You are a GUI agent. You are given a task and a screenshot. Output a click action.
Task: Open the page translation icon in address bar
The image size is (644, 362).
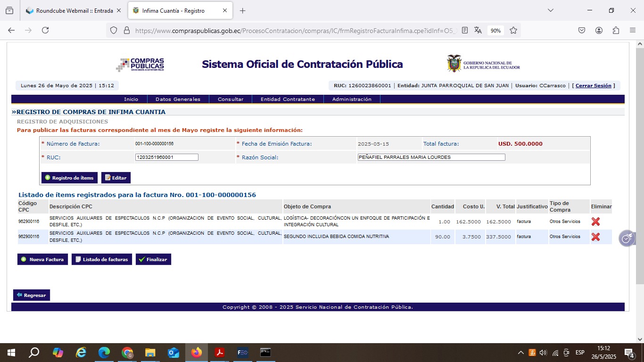(478, 30)
